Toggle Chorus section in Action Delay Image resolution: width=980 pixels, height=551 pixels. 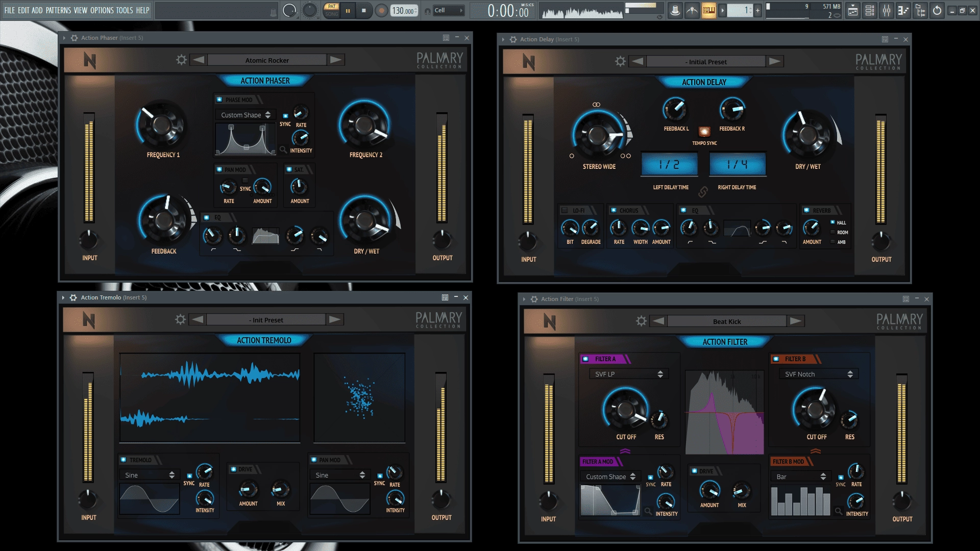[614, 210]
